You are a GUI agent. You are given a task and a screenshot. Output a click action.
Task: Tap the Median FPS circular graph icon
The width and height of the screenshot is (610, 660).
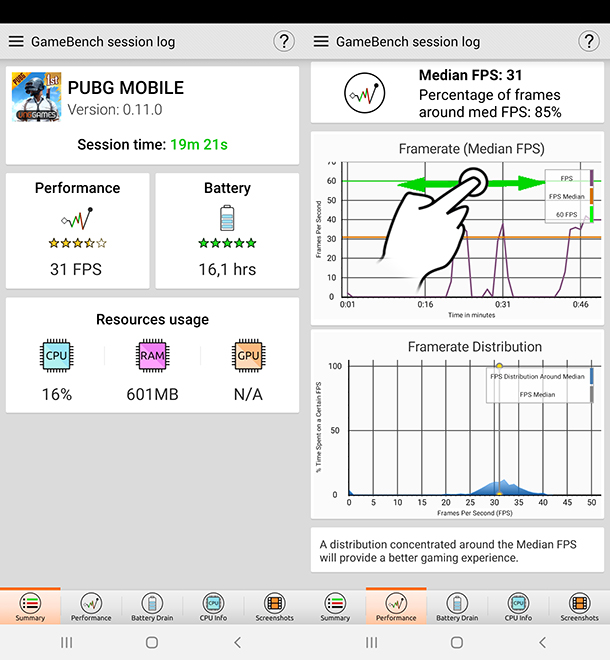[365, 93]
